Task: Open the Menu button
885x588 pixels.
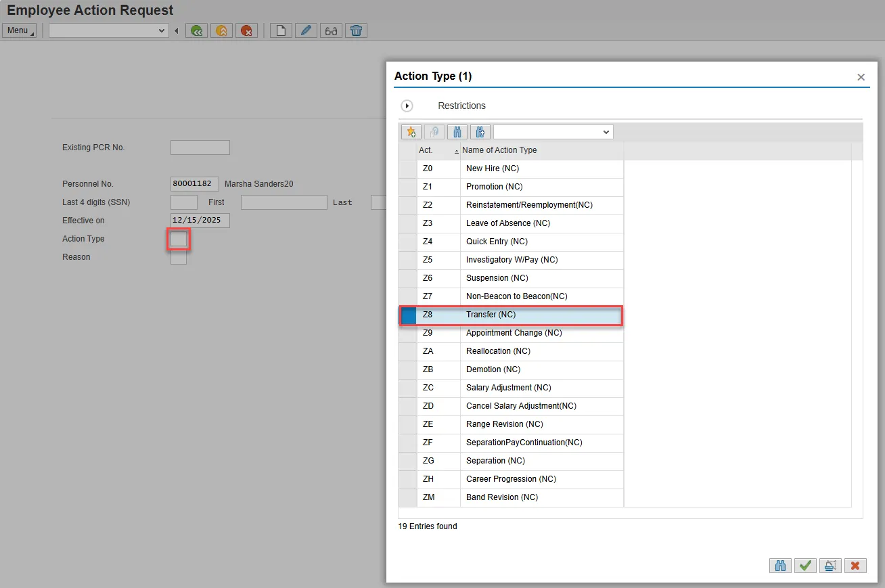Action: [20, 30]
